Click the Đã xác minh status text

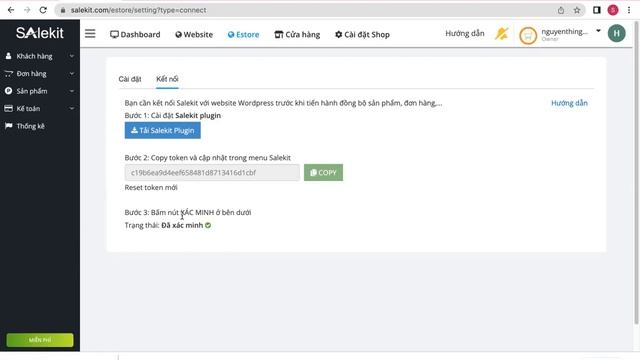[182, 225]
